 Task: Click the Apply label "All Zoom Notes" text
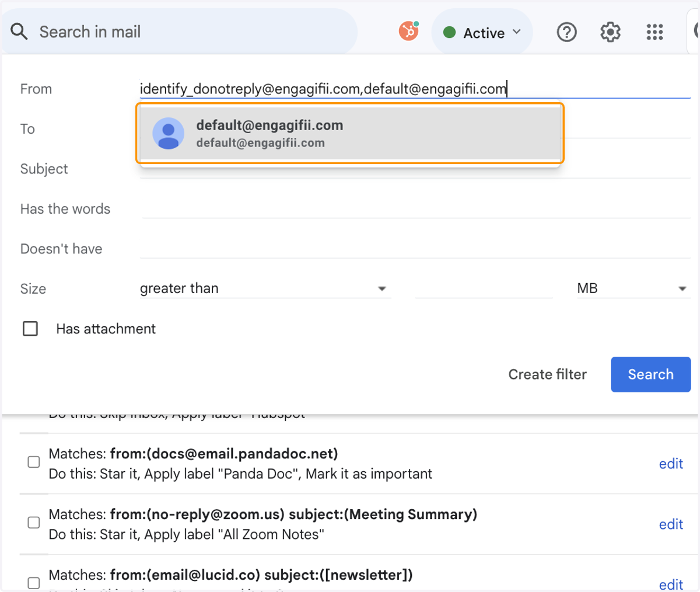pos(234,534)
